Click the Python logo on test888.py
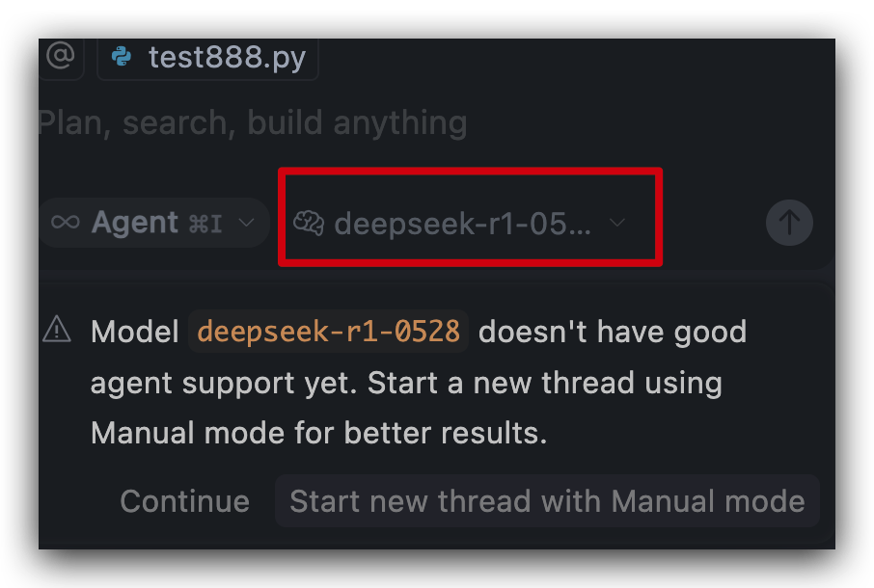874x588 pixels. [x=122, y=57]
